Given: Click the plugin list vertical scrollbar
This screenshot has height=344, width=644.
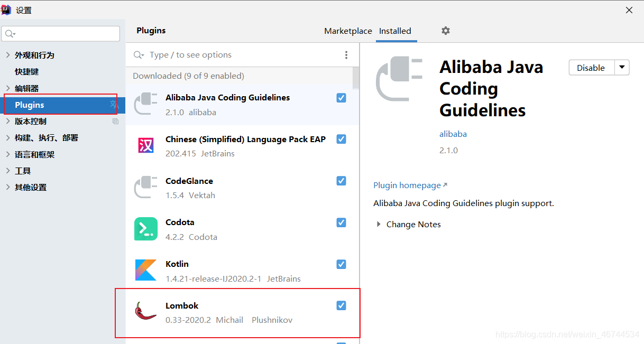Looking at the screenshot, I should pos(356,78).
